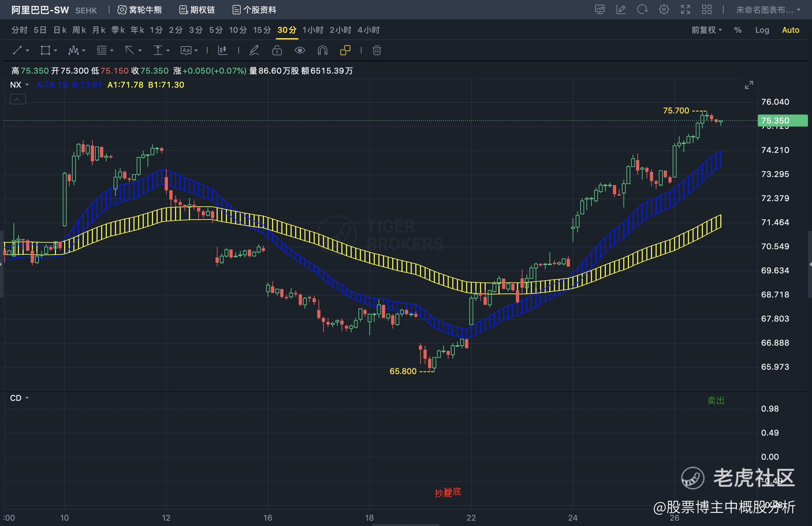Image resolution: width=812 pixels, height=526 pixels.
Task: Expand the Fibonacci tool dropdown arrow
Action: (x=112, y=51)
